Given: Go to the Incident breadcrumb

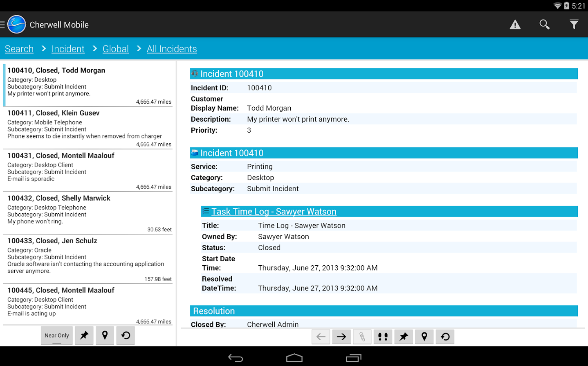Looking at the screenshot, I should pos(68,49).
